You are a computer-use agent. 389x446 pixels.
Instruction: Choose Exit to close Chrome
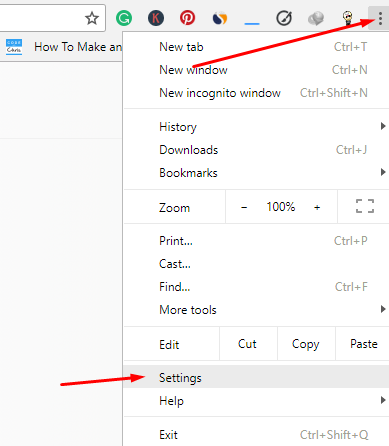(256, 435)
